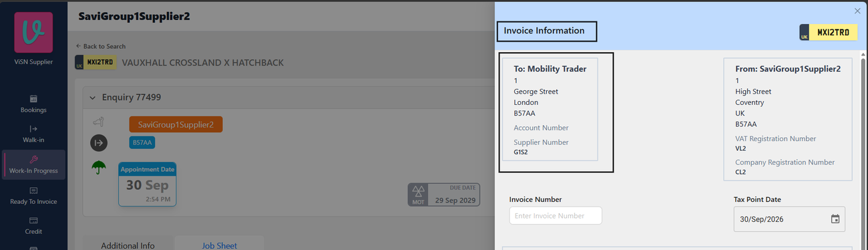The image size is (868, 250).
Task: Click the VAT registration value VL2
Action: (x=740, y=148)
